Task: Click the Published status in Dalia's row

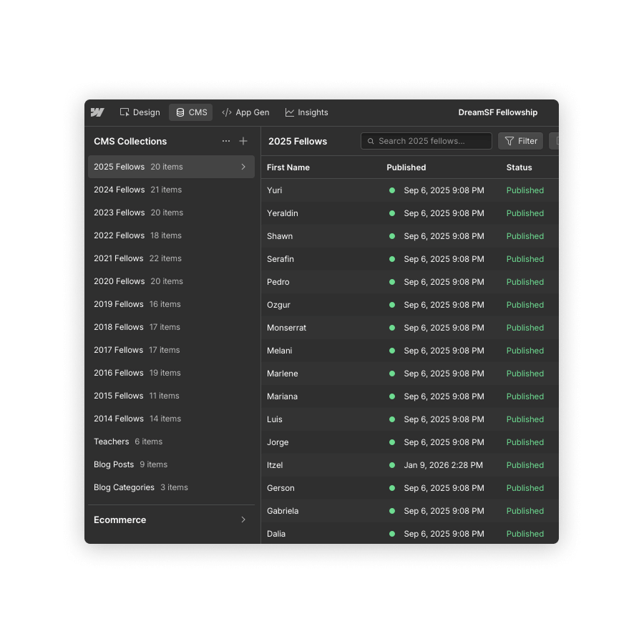Action: tap(525, 534)
